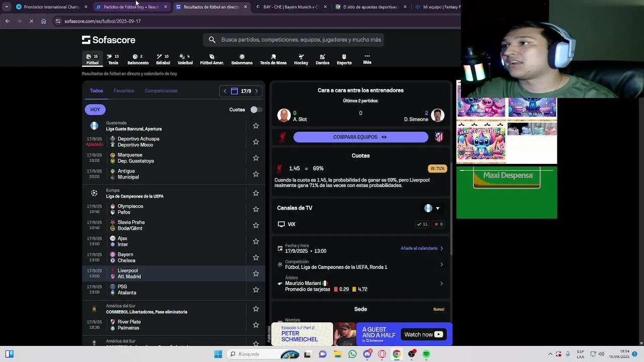The width and height of the screenshot is (644, 362).
Task: Favorite the Ajax vs Inter match
Action: pyautogui.click(x=256, y=241)
